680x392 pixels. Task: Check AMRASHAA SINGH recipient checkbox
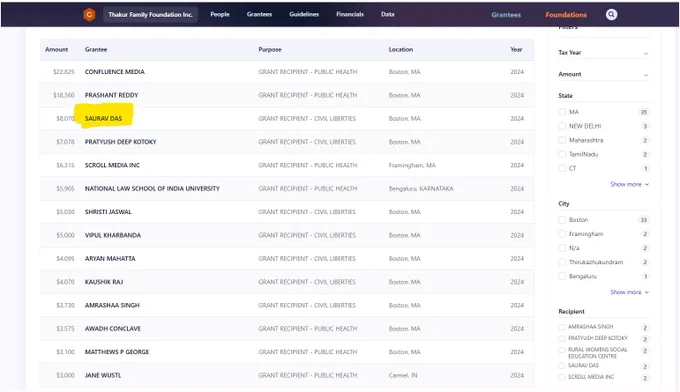pyautogui.click(x=562, y=327)
